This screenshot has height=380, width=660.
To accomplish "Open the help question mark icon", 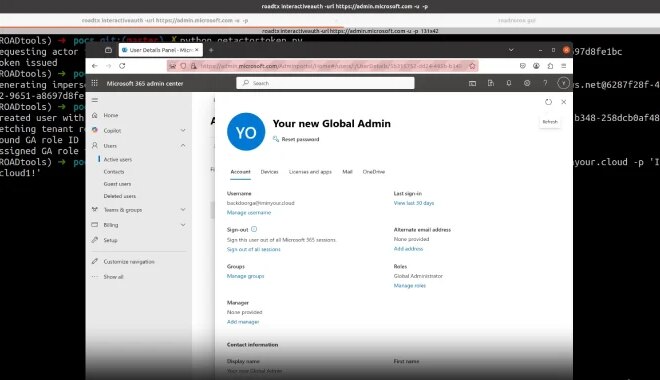I will pos(545,83).
